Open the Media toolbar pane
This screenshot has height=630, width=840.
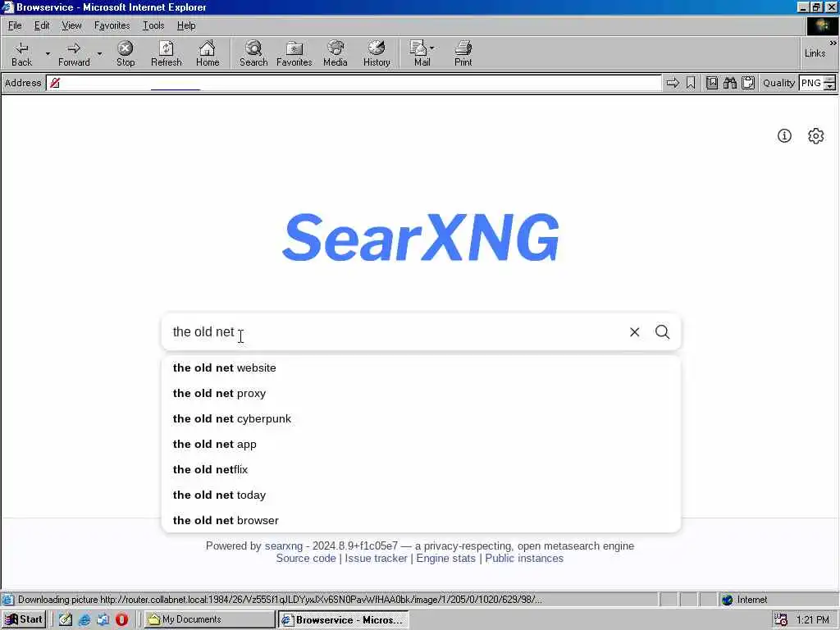(x=336, y=53)
